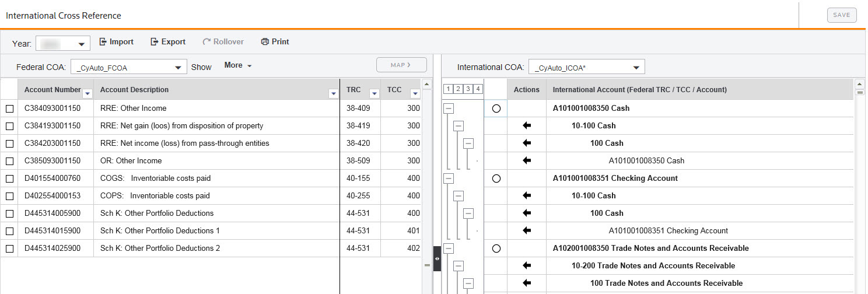
Task: Open the Year dropdown
Action: click(63, 44)
